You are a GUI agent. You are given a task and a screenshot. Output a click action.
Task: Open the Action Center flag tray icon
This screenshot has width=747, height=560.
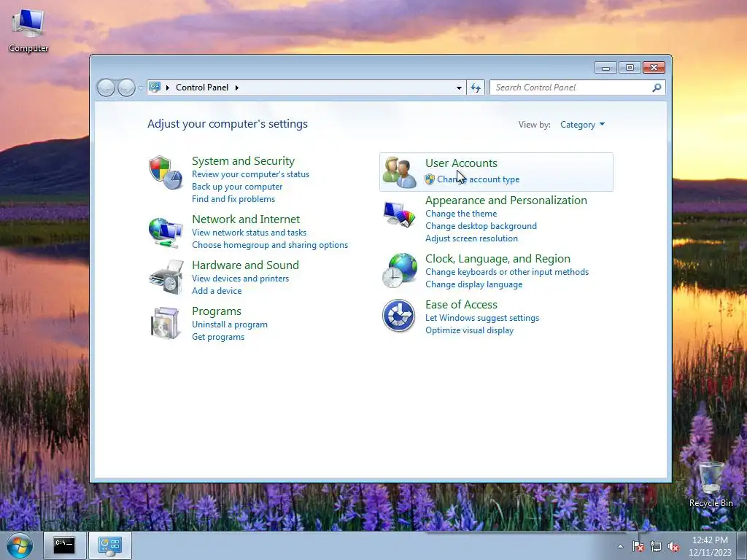coord(638,546)
